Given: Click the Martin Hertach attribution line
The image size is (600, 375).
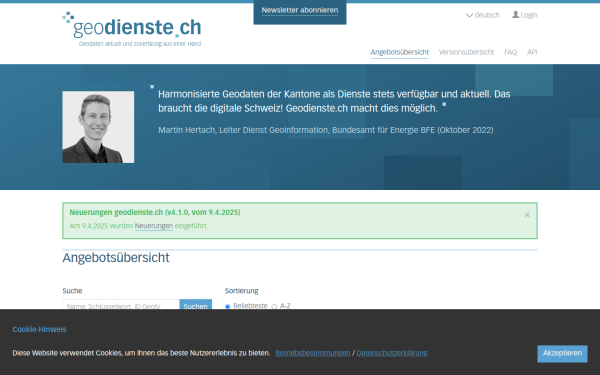Looking at the screenshot, I should pos(326,130).
